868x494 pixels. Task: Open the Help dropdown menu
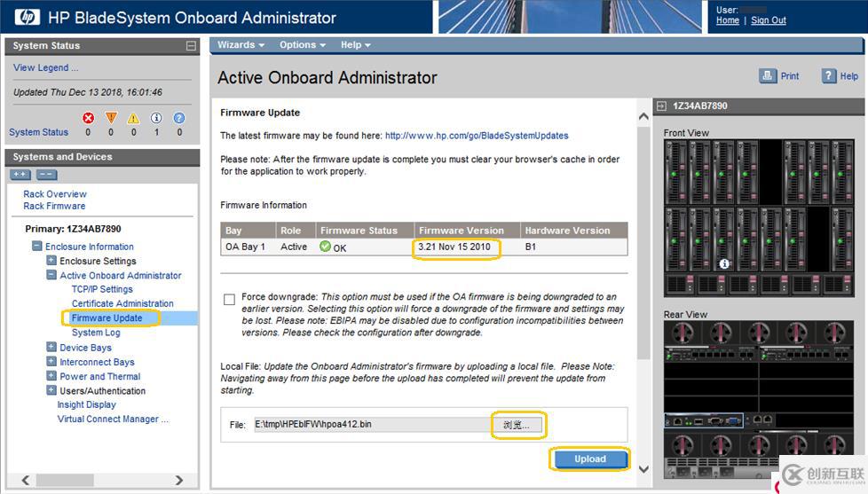355,45
